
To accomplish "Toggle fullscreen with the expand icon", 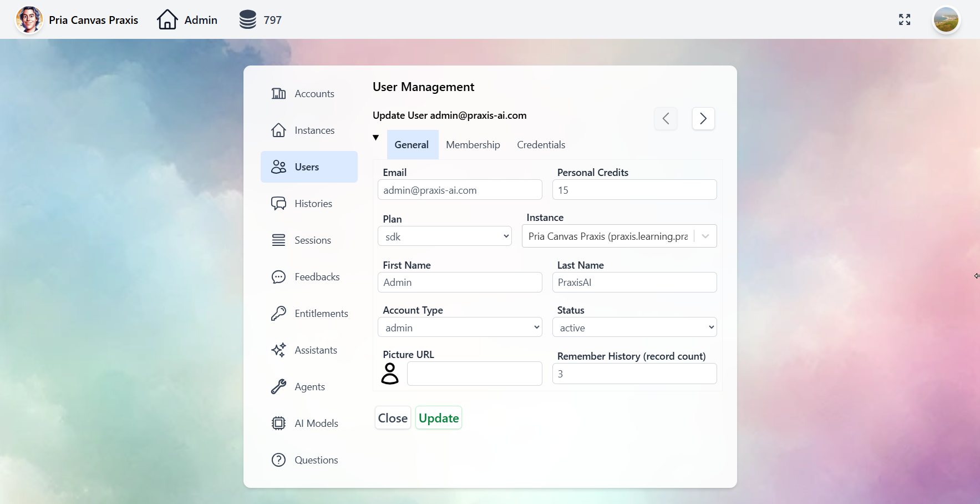I will pyautogui.click(x=905, y=20).
